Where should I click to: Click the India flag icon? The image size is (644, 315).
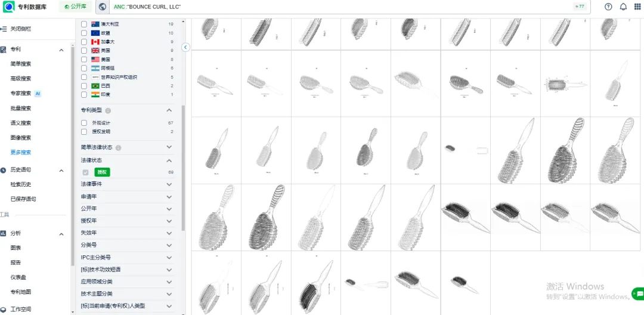[95, 94]
